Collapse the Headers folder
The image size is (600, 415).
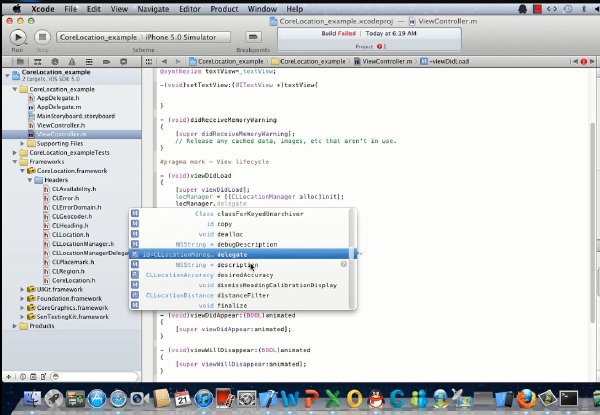[x=30, y=180]
